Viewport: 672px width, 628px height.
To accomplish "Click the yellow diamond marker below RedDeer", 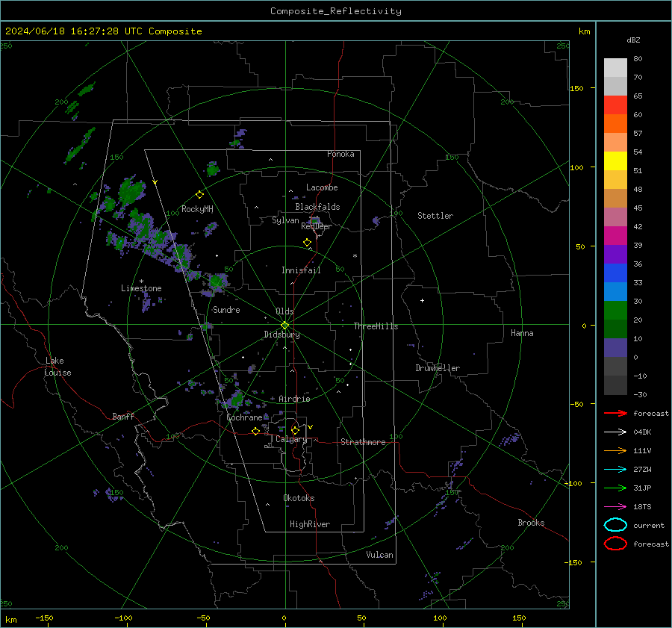I will (x=307, y=243).
